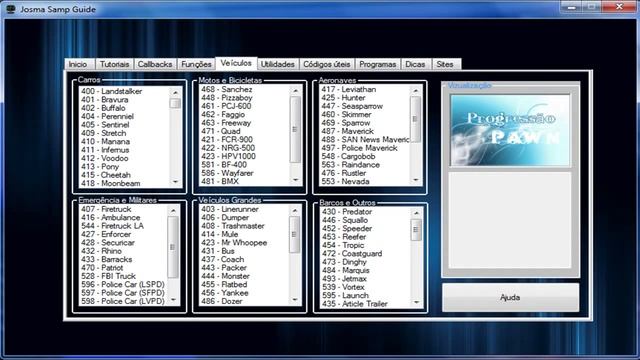
Task: Select 468 - Sanchez motorcycle entry
Action: (x=227, y=89)
